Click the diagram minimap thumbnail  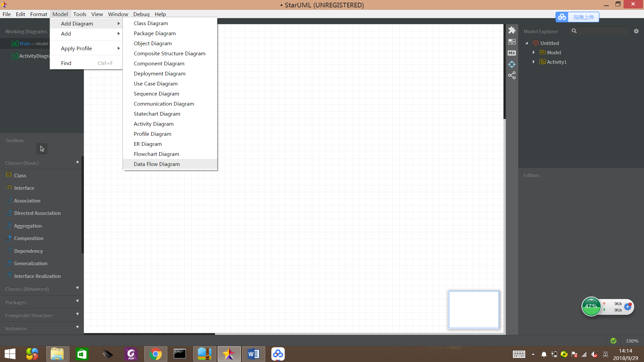(x=474, y=309)
